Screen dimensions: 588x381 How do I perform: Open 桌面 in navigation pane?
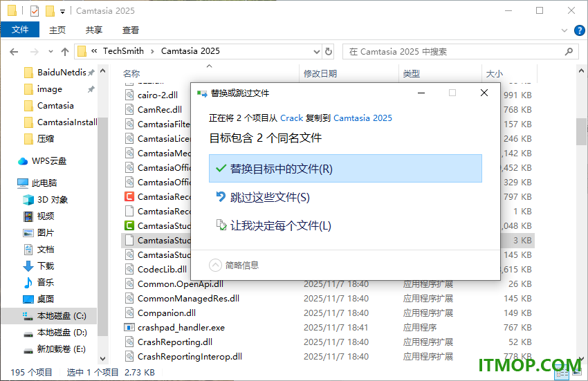pyautogui.click(x=39, y=299)
